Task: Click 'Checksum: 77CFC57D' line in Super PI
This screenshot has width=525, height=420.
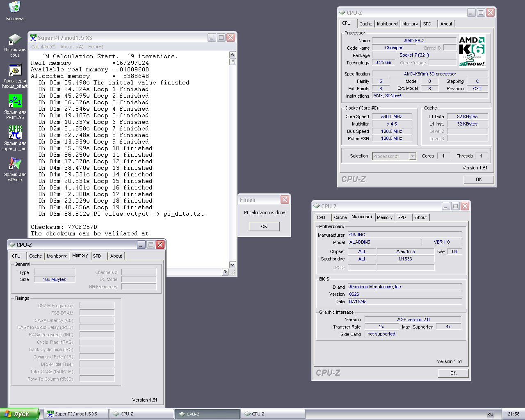Action: pos(64,227)
